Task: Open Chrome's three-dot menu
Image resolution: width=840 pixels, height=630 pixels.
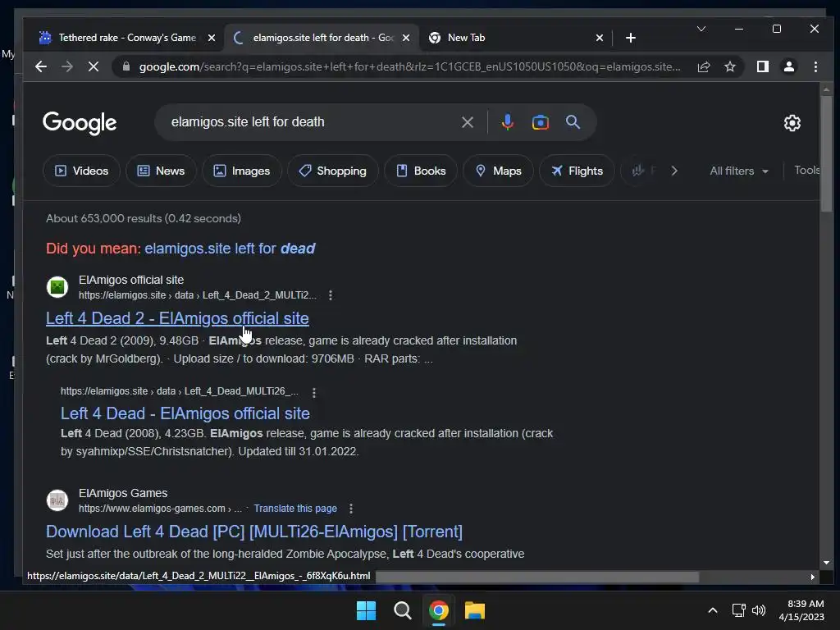Action: pyautogui.click(x=815, y=66)
